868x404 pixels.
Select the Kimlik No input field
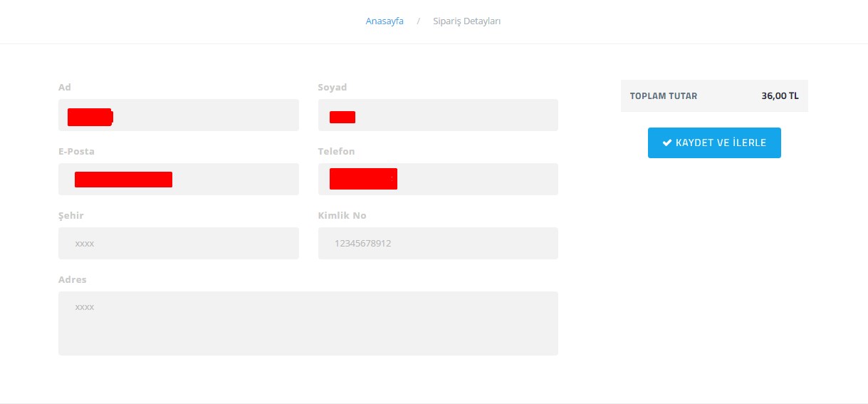coord(438,243)
